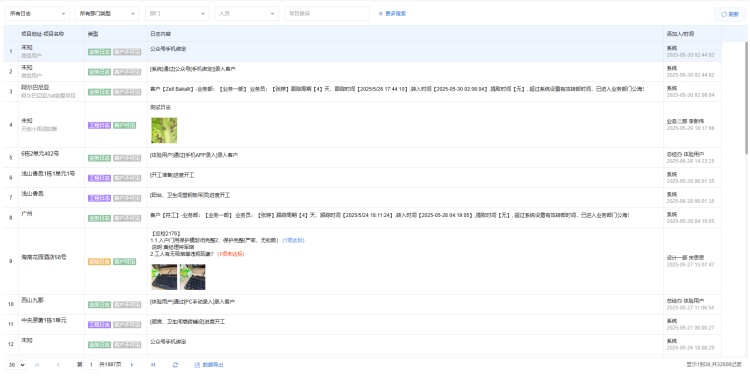This screenshot has width=750, height=376.
Task: Click the pager reload icon
Action: click(x=175, y=365)
